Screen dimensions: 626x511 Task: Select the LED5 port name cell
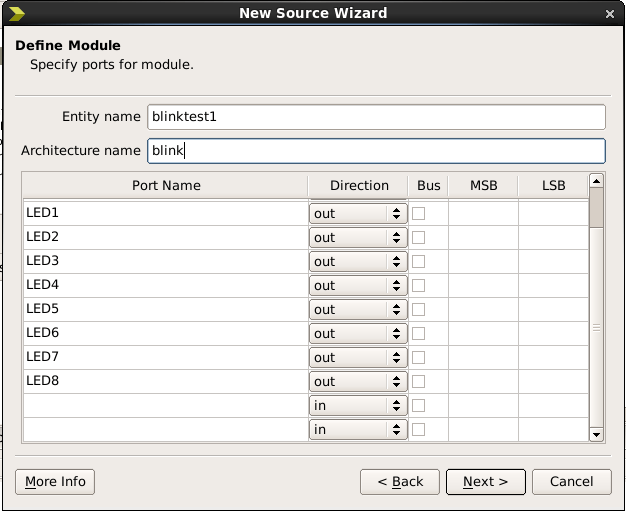(166, 309)
